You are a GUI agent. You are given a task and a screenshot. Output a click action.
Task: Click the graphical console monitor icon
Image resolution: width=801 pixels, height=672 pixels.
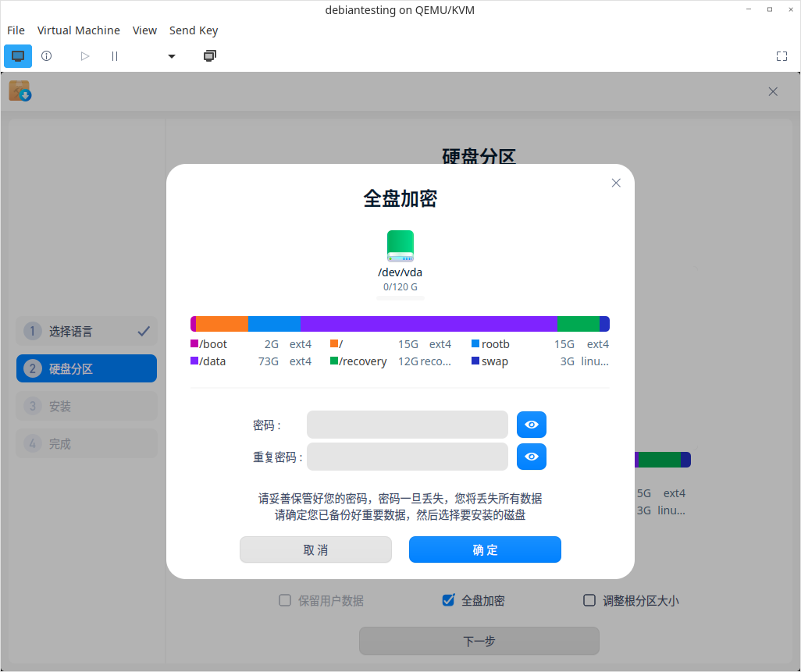point(18,56)
